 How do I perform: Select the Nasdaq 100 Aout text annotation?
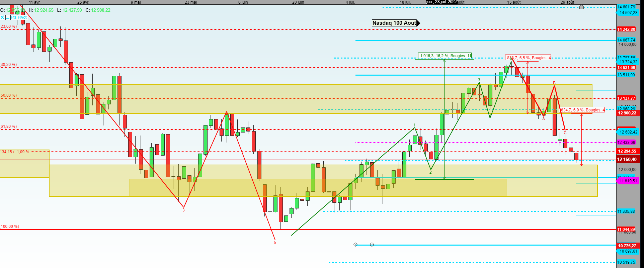[394, 23]
